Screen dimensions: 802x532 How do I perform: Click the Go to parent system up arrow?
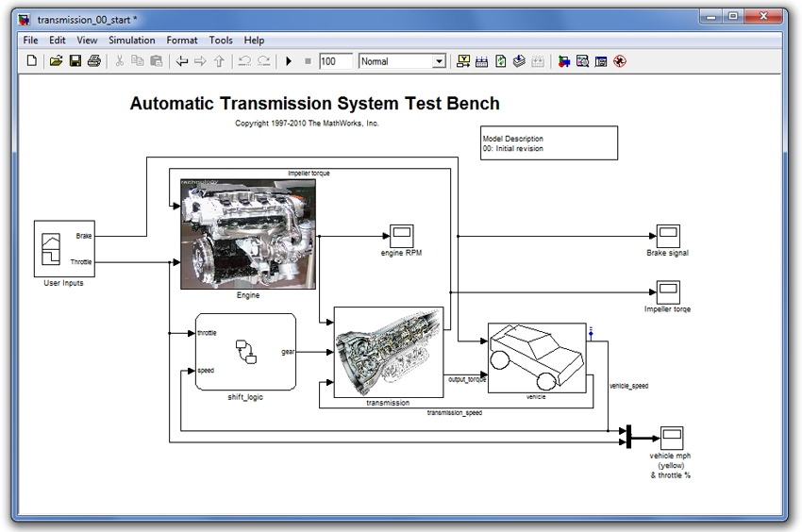click(x=220, y=61)
